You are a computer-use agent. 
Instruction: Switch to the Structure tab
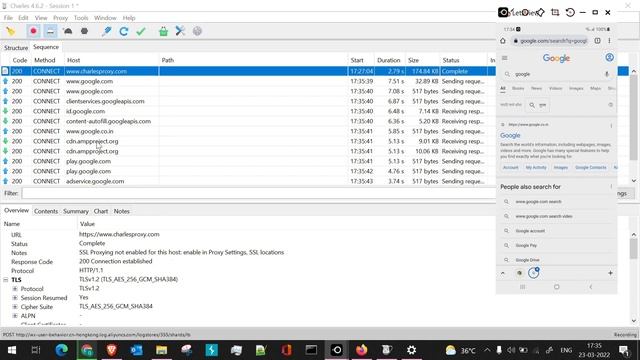pyautogui.click(x=16, y=48)
